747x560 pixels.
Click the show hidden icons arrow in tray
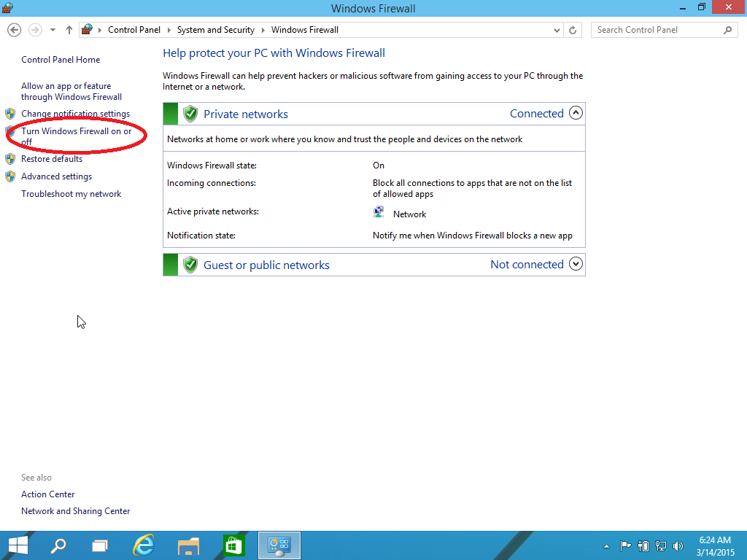(606, 545)
